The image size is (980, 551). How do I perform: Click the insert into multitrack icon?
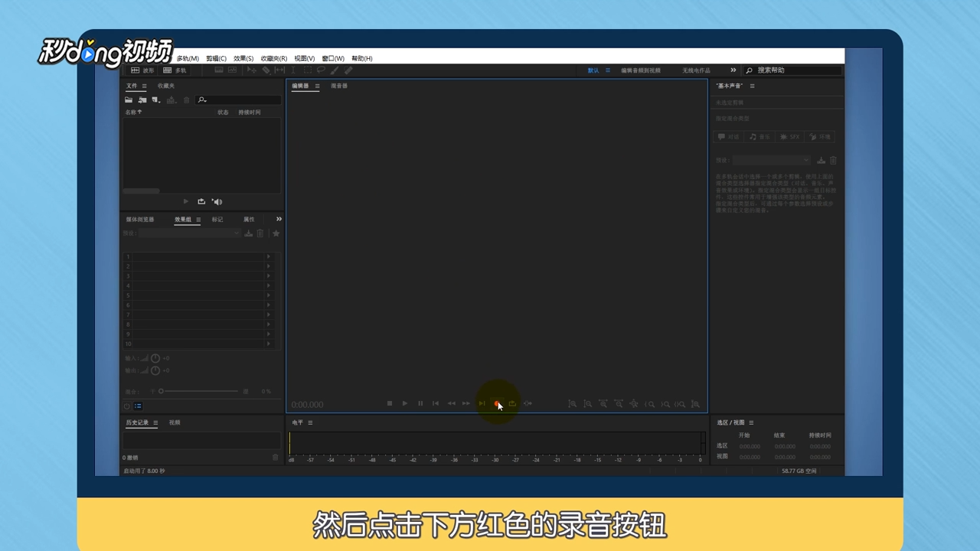(x=171, y=99)
